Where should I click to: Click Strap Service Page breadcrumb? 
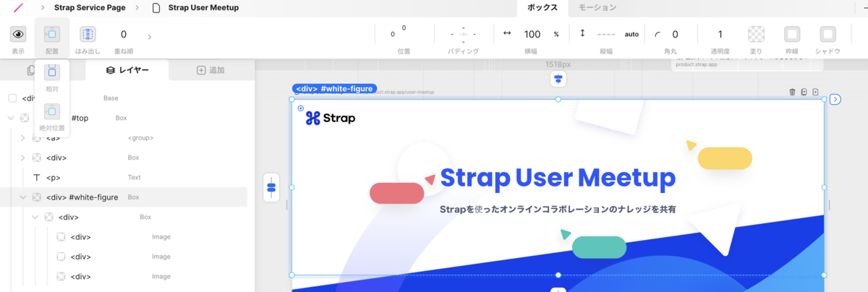(x=90, y=8)
